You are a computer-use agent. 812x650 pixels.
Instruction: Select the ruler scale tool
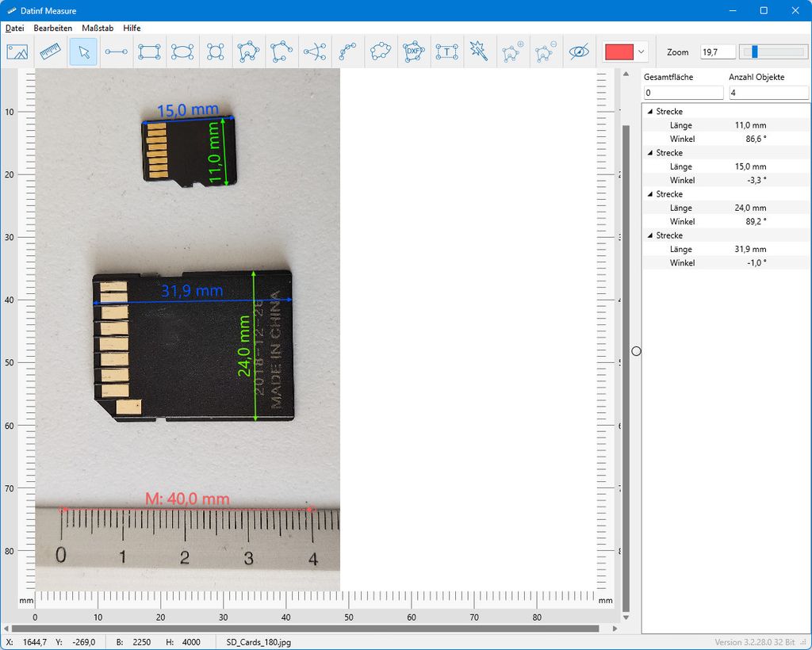[50, 52]
